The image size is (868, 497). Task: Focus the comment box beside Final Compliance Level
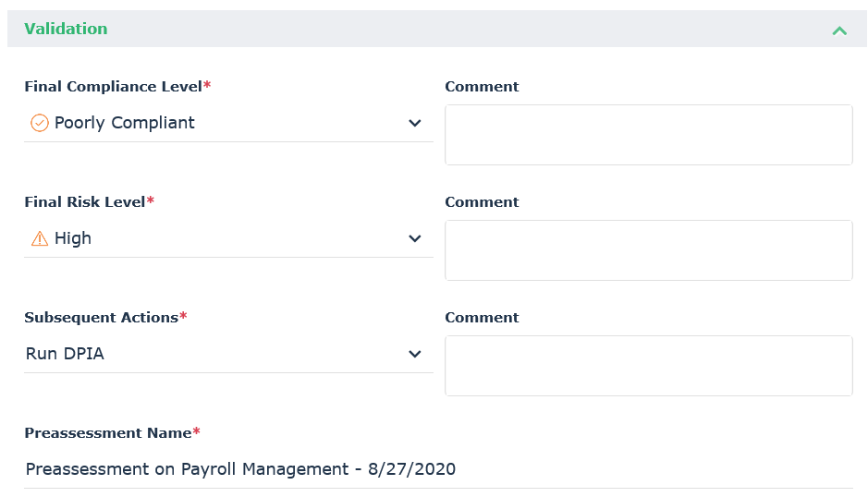648,135
